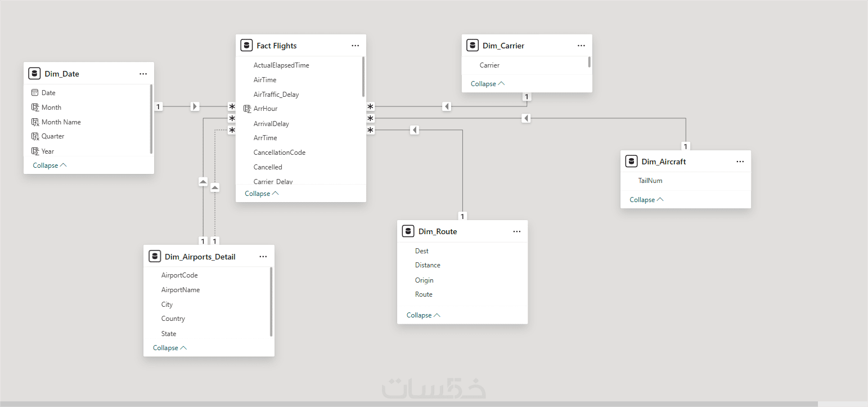Collapse the Dim_Aircraft table card
The image size is (868, 407).
[646, 200]
